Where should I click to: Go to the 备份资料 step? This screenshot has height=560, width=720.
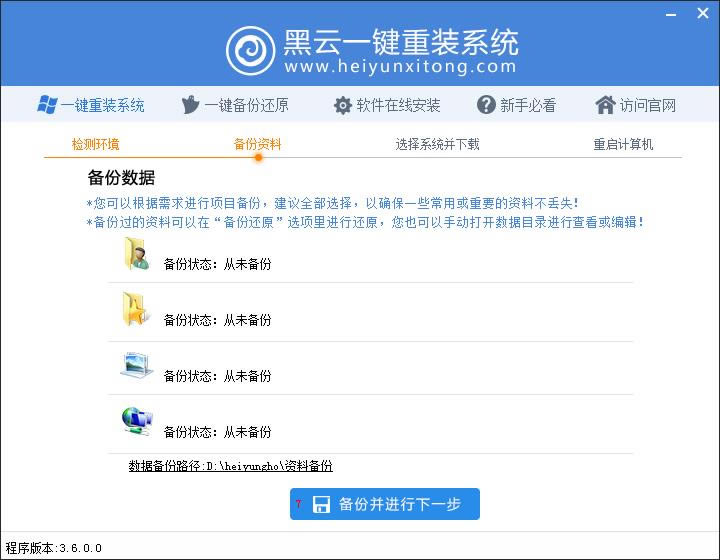[x=257, y=144]
